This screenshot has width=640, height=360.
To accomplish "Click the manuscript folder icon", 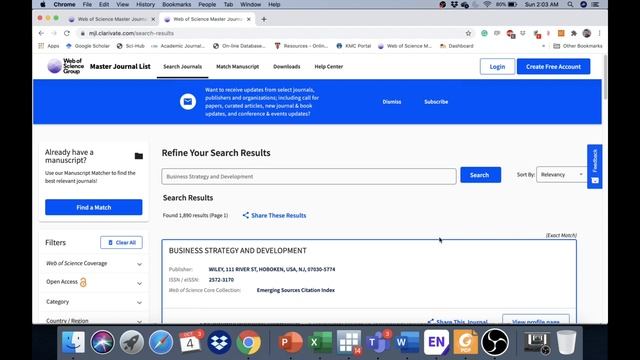I will (139, 156).
